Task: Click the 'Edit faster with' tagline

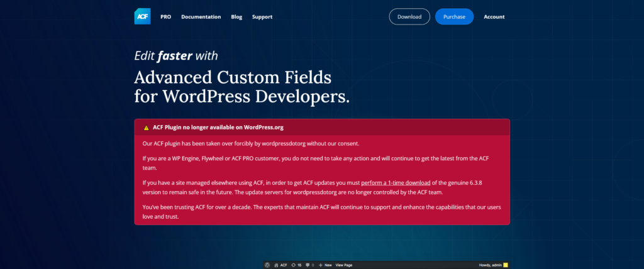Action: pyautogui.click(x=176, y=55)
